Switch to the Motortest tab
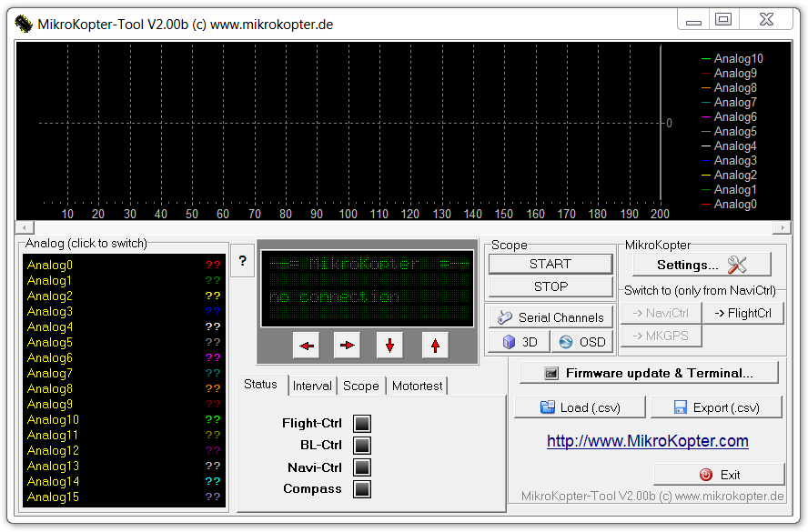 coord(417,386)
